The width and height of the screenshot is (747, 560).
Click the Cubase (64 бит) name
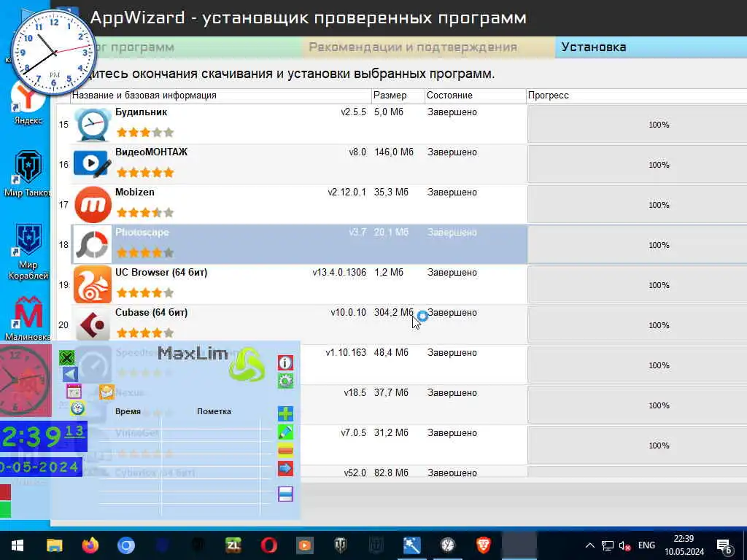click(x=152, y=312)
